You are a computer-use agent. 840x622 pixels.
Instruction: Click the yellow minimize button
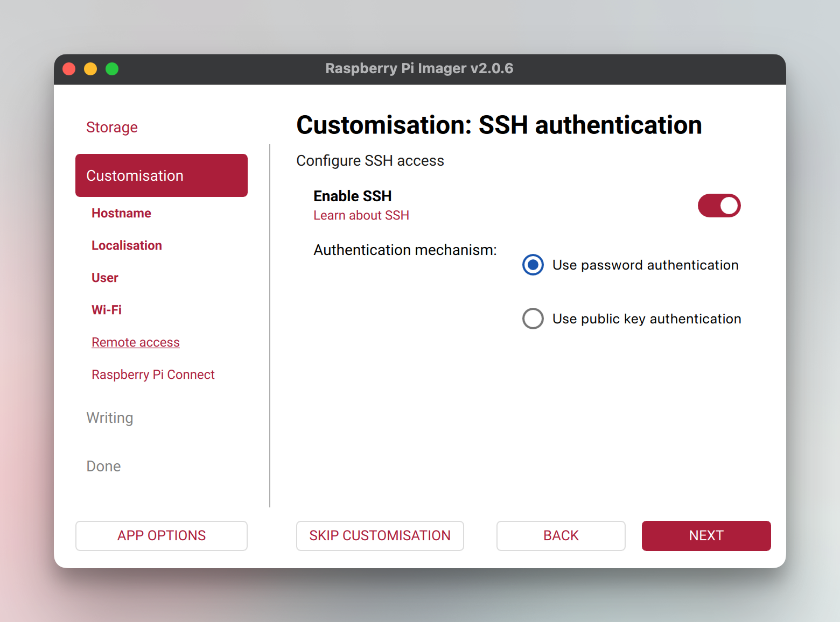[x=90, y=69]
